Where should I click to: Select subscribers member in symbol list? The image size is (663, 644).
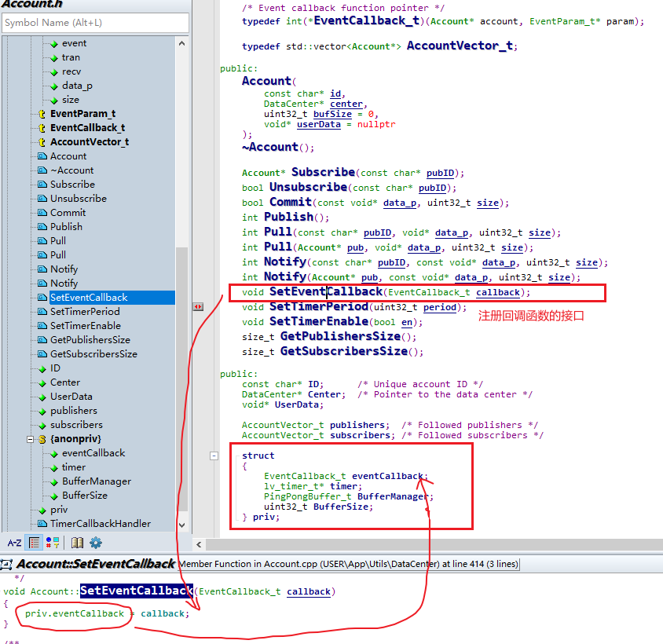tap(76, 425)
